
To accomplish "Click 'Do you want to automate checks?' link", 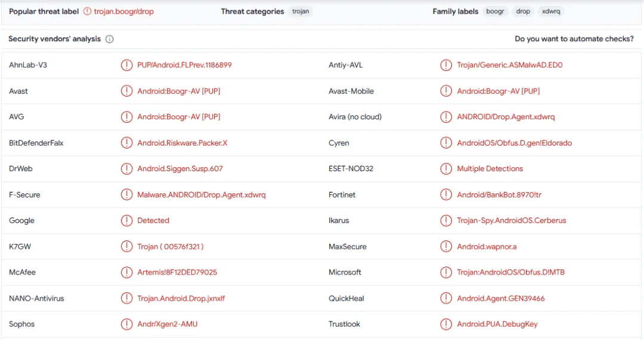I will (574, 39).
